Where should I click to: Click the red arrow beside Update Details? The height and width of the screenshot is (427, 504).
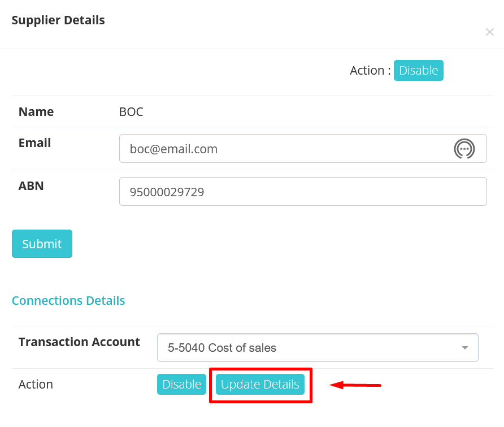tap(355, 386)
